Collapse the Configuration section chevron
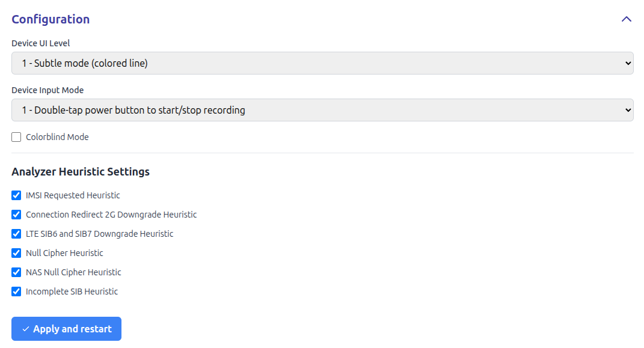644x348 pixels. pyautogui.click(x=627, y=19)
